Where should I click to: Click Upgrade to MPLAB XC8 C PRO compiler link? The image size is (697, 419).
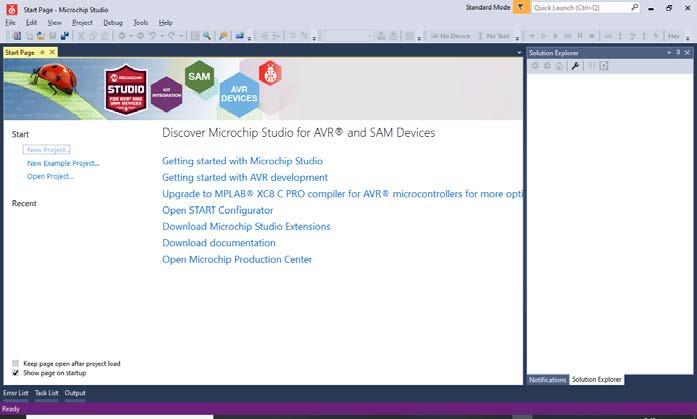pyautogui.click(x=342, y=194)
